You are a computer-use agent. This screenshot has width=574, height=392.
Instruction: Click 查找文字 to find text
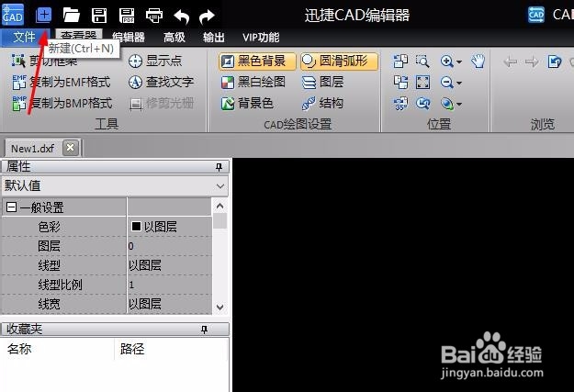161,82
